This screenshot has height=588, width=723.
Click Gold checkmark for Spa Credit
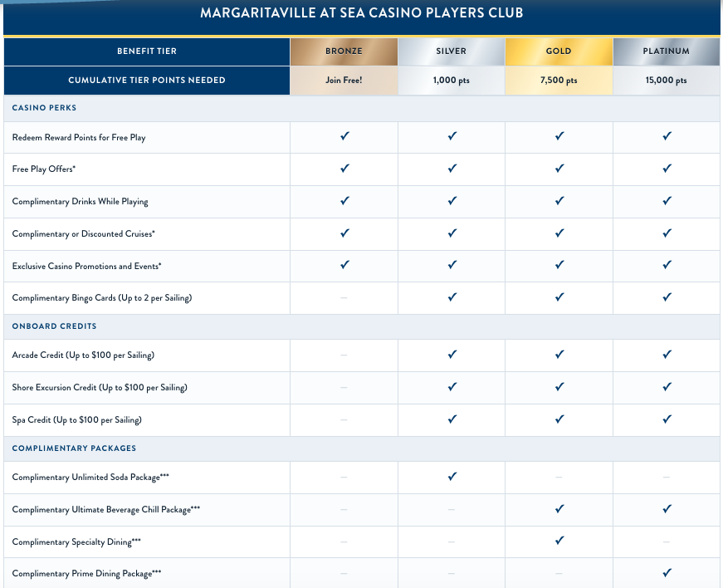point(559,419)
